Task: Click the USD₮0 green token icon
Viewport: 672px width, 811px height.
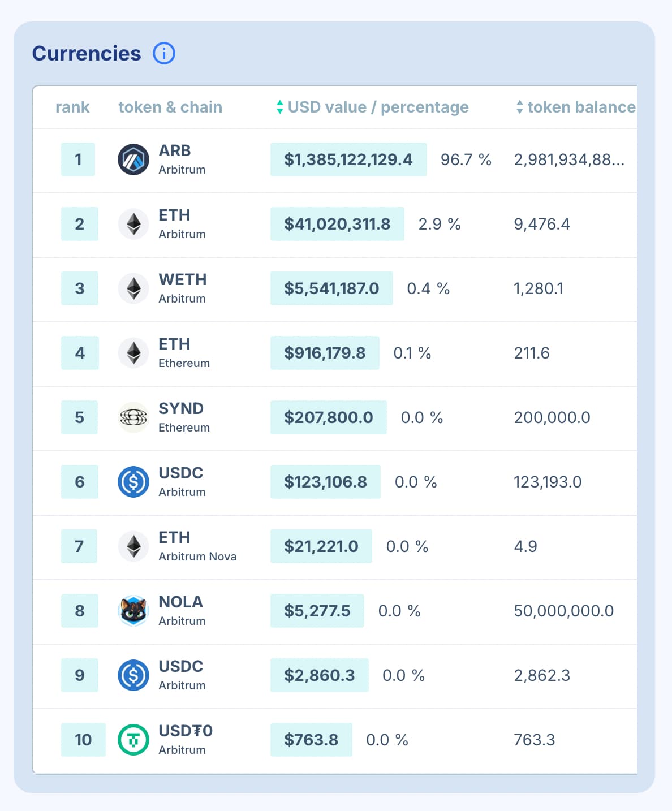Action: [133, 740]
